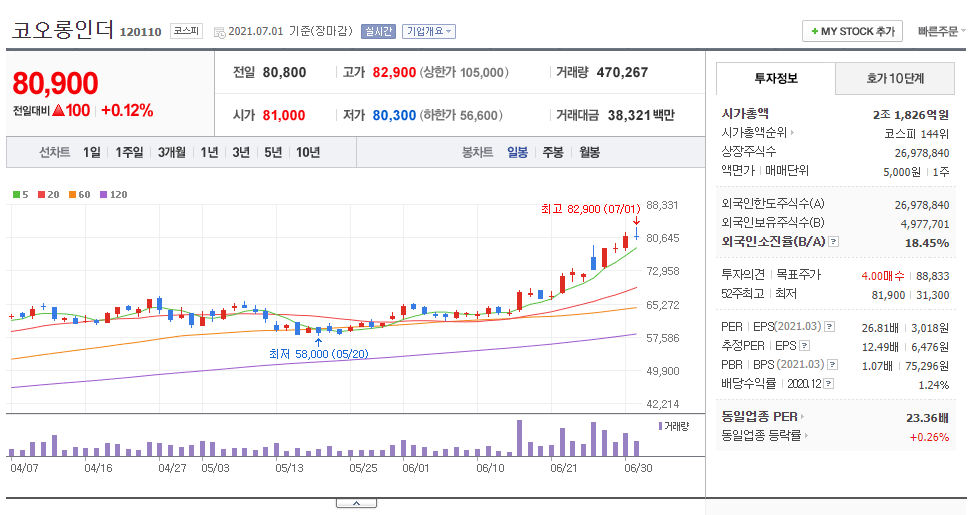This screenshot has width=973, height=515.
Task: Select the 월봉 candlestick chart
Action: (x=590, y=152)
